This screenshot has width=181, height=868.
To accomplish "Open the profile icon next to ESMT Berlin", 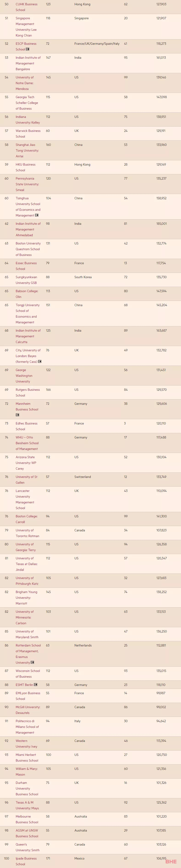I will (x=36, y=685).
